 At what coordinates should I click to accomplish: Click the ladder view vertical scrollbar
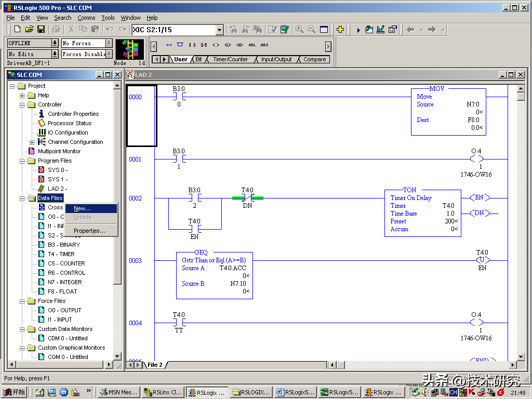521,208
